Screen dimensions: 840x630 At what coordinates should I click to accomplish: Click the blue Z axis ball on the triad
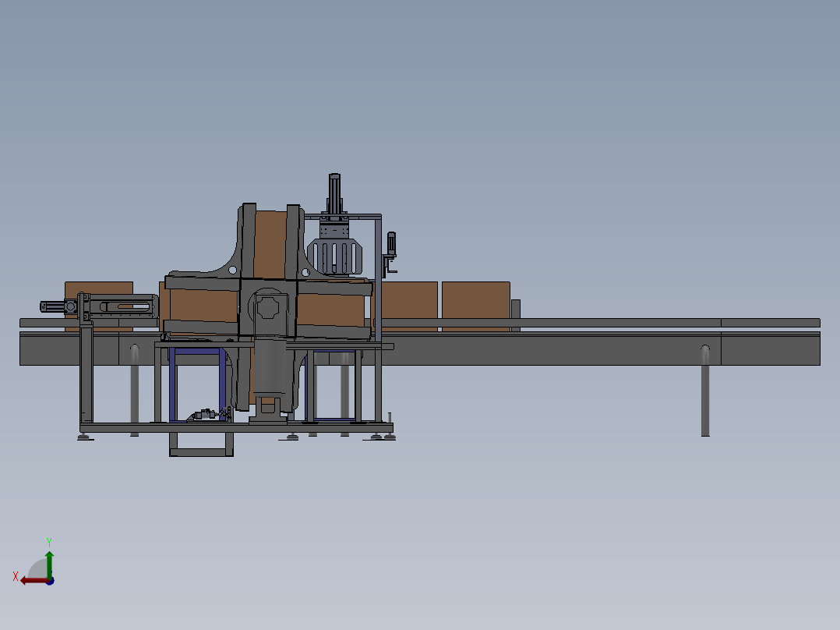50,581
